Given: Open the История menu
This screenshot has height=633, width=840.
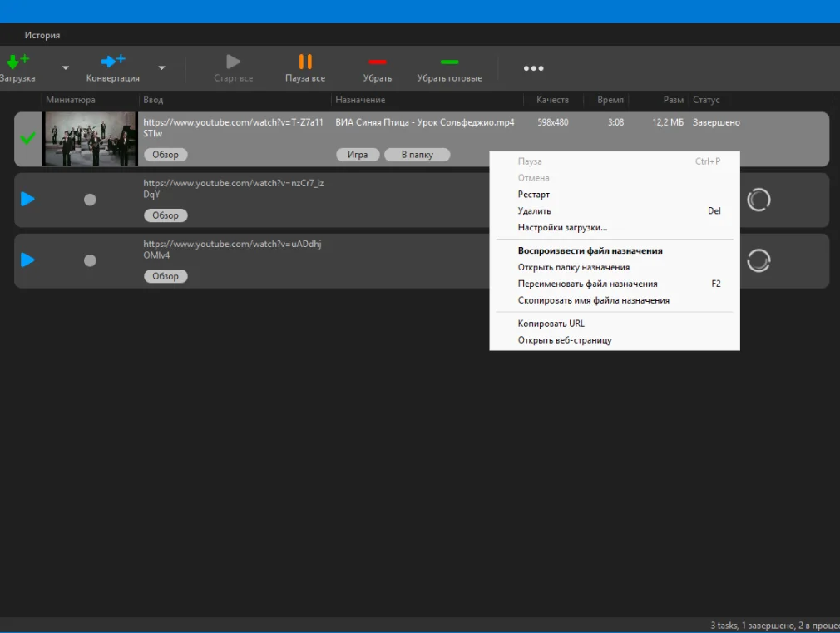Looking at the screenshot, I should pyautogui.click(x=42, y=35).
